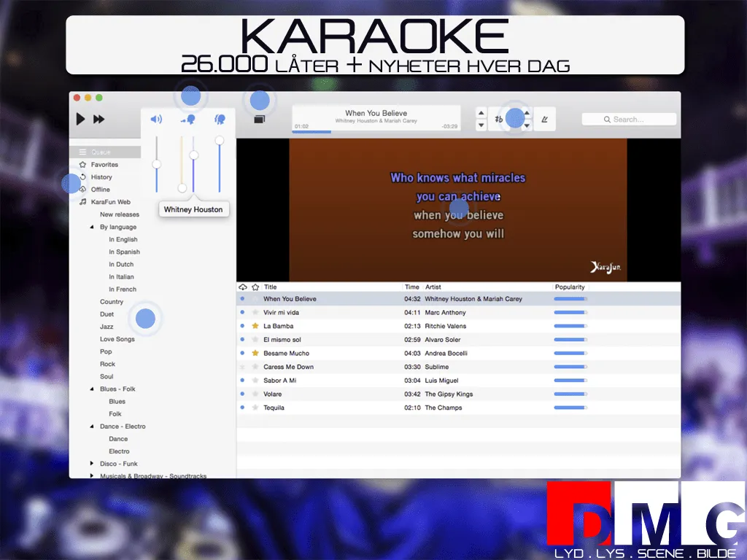The width and height of the screenshot is (747, 560).
Task: Adjust the Whitney Houston vocal slider
Action: tap(193, 154)
